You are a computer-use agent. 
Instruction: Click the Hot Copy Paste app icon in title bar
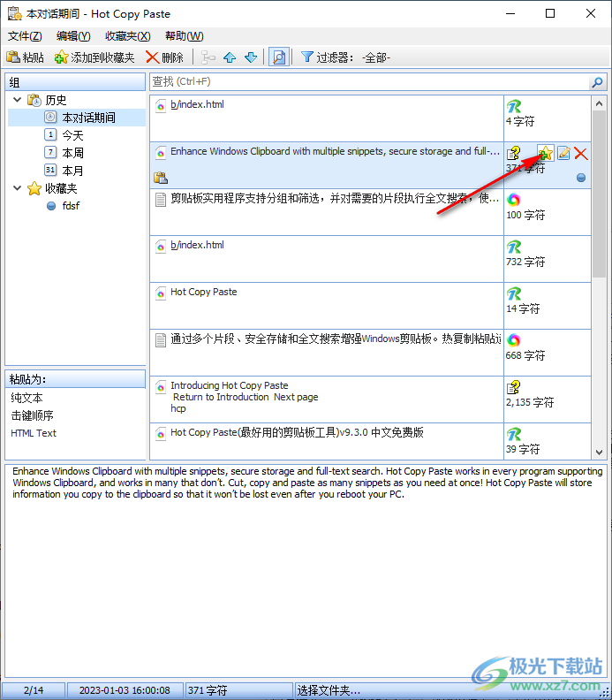pos(15,13)
